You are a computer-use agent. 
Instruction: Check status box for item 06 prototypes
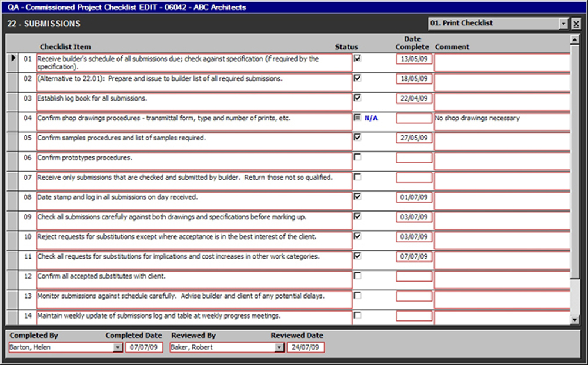[358, 158]
